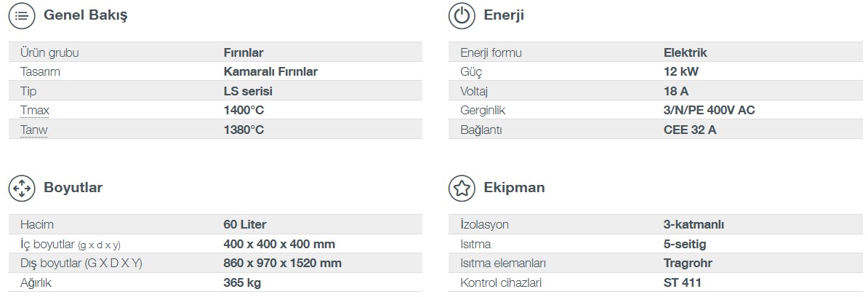Image resolution: width=868 pixels, height=297 pixels.
Task: Click the Ekipman star icon
Action: coord(462,188)
